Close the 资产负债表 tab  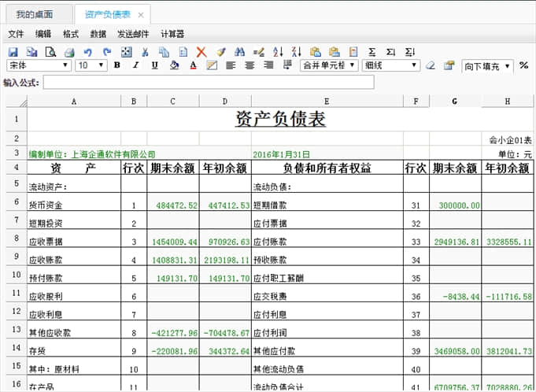pyautogui.click(x=141, y=15)
